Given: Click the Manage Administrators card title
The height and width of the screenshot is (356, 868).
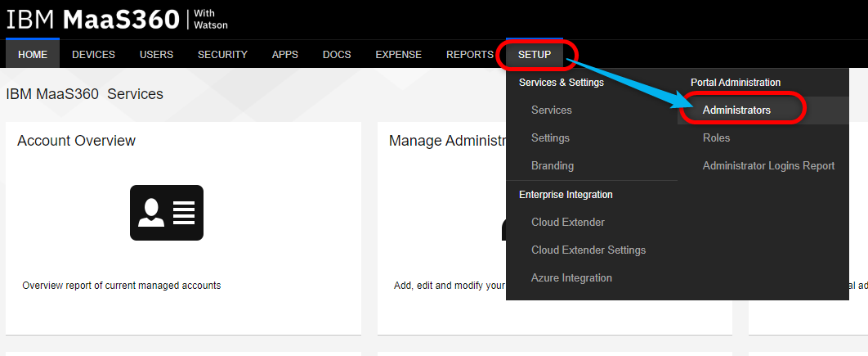Looking at the screenshot, I should pos(447,141).
